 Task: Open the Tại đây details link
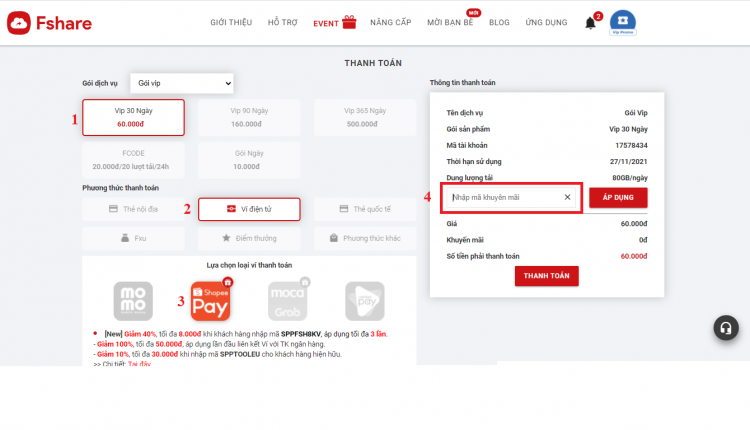pyautogui.click(x=139, y=364)
